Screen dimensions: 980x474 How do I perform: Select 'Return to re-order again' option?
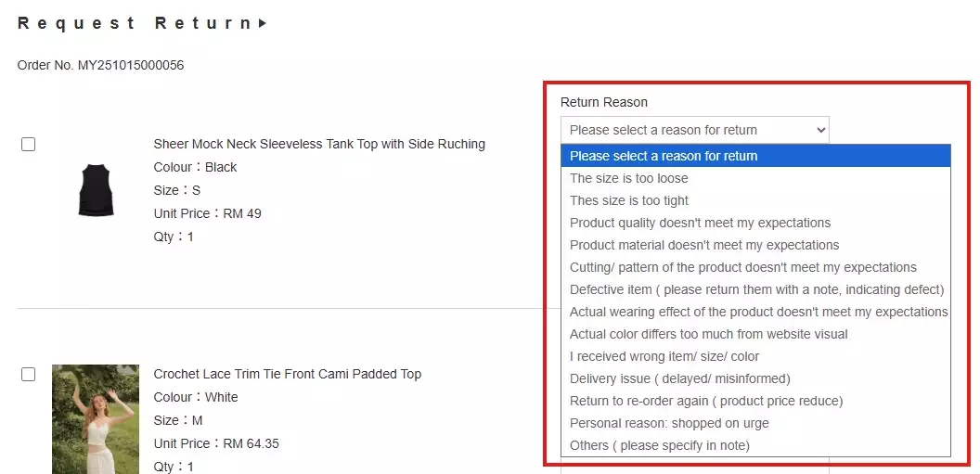coord(706,401)
